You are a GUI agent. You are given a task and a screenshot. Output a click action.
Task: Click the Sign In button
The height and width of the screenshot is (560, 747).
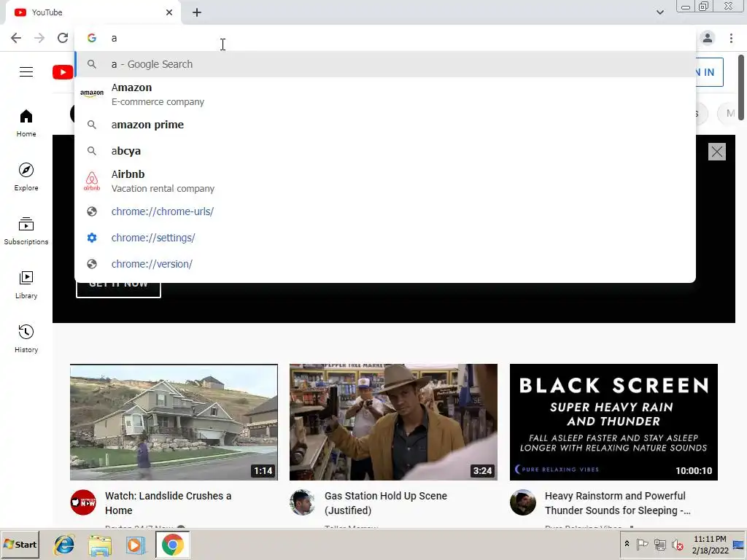pyautogui.click(x=709, y=72)
